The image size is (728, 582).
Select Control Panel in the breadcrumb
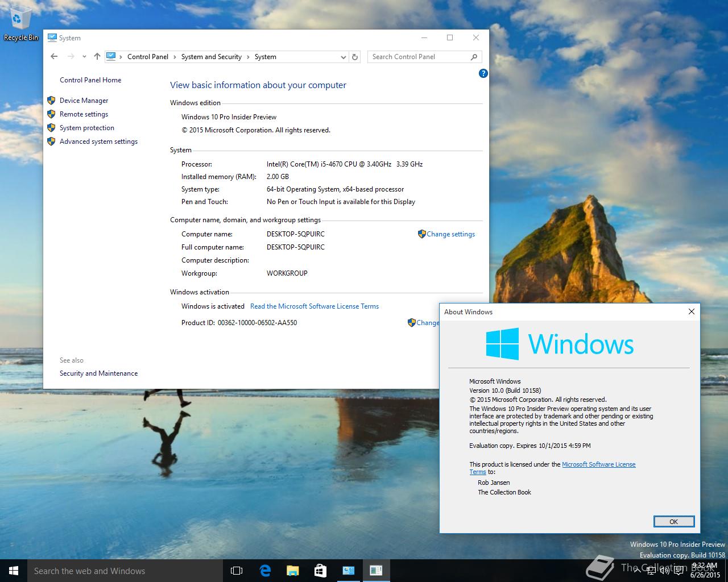148,57
